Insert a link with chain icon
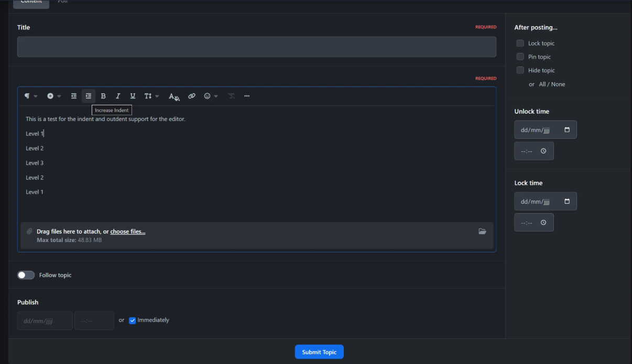632x364 pixels. pyautogui.click(x=192, y=96)
